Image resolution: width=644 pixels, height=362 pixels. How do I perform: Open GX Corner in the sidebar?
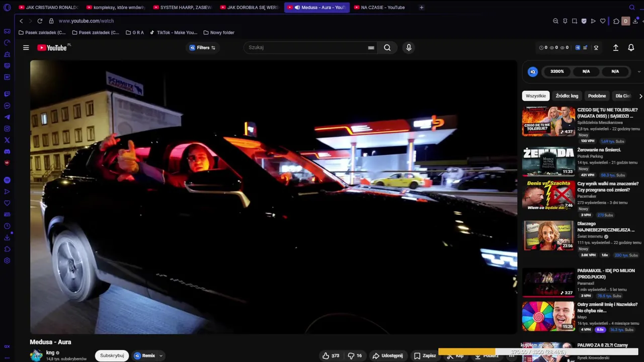[x=7, y=31]
